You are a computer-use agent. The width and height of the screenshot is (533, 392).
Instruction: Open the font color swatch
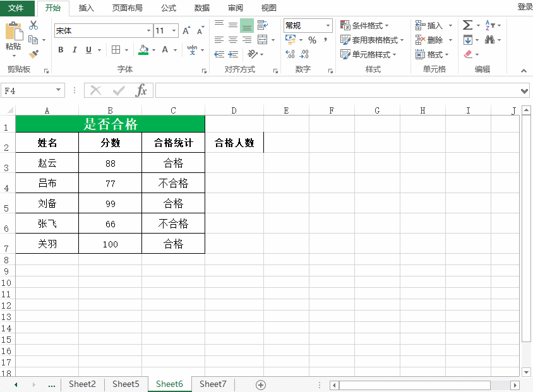(165, 50)
